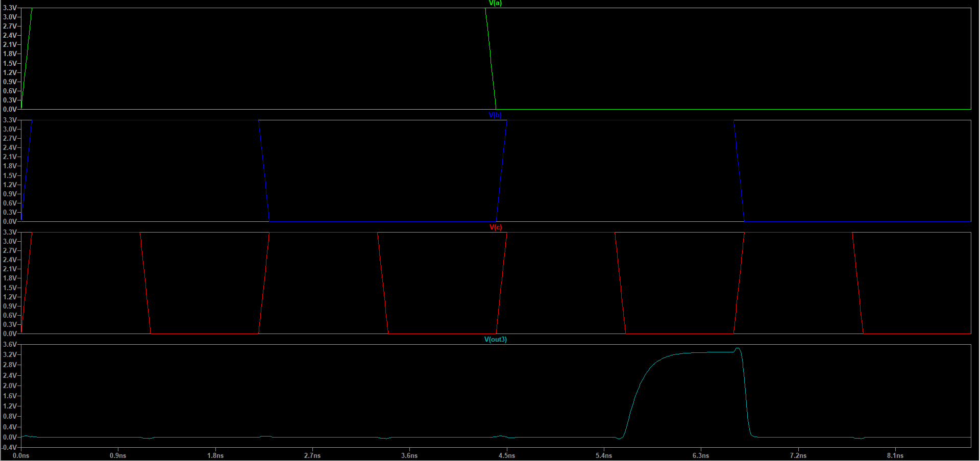
Task: Click the -0.4V label on V(out3) axis
Action: (x=9, y=447)
